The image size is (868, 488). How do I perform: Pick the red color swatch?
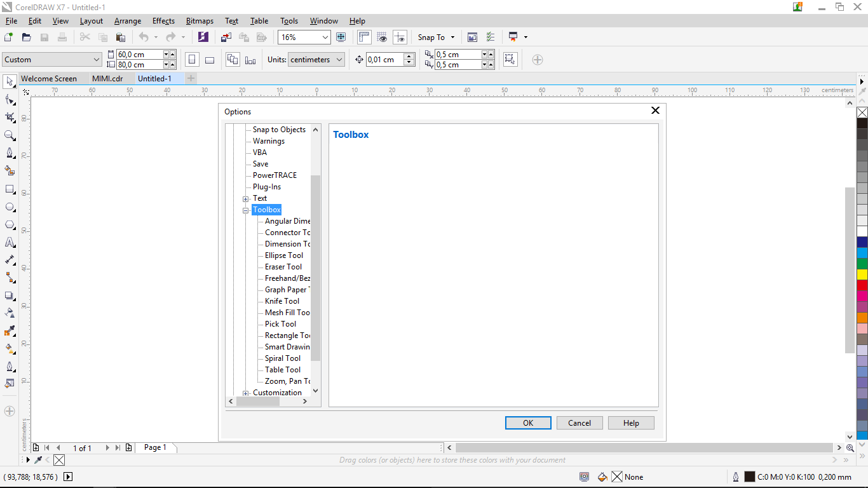coord(862,285)
